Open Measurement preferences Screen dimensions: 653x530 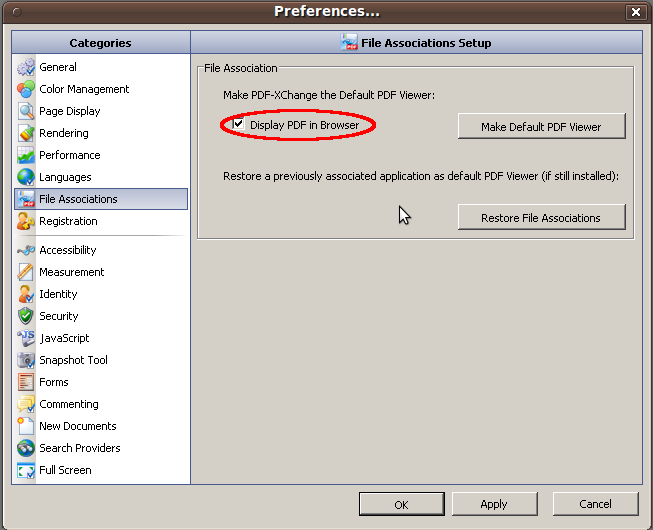(72, 272)
